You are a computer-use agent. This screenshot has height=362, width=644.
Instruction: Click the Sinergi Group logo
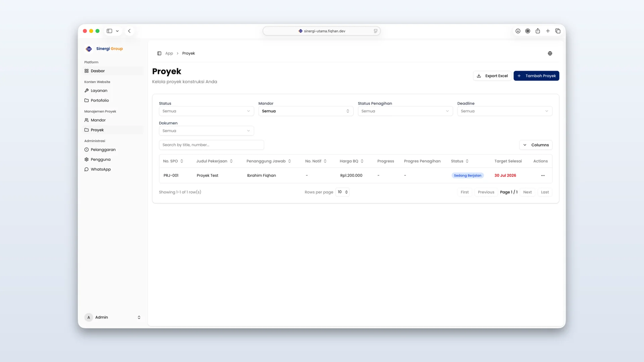(89, 49)
